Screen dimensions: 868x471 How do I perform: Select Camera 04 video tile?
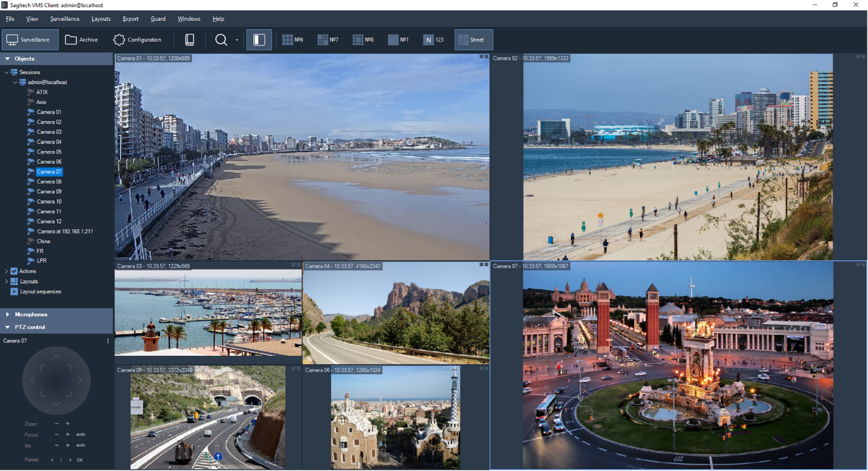(396, 314)
